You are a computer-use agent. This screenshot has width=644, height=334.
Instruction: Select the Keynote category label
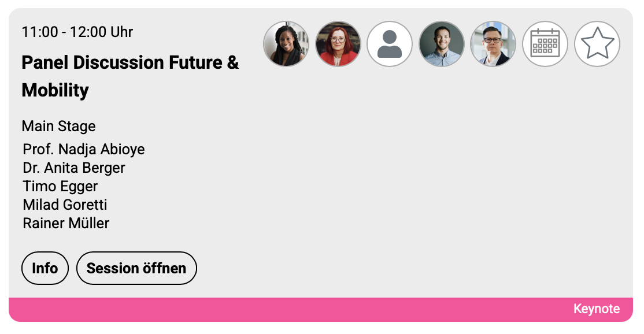597,309
